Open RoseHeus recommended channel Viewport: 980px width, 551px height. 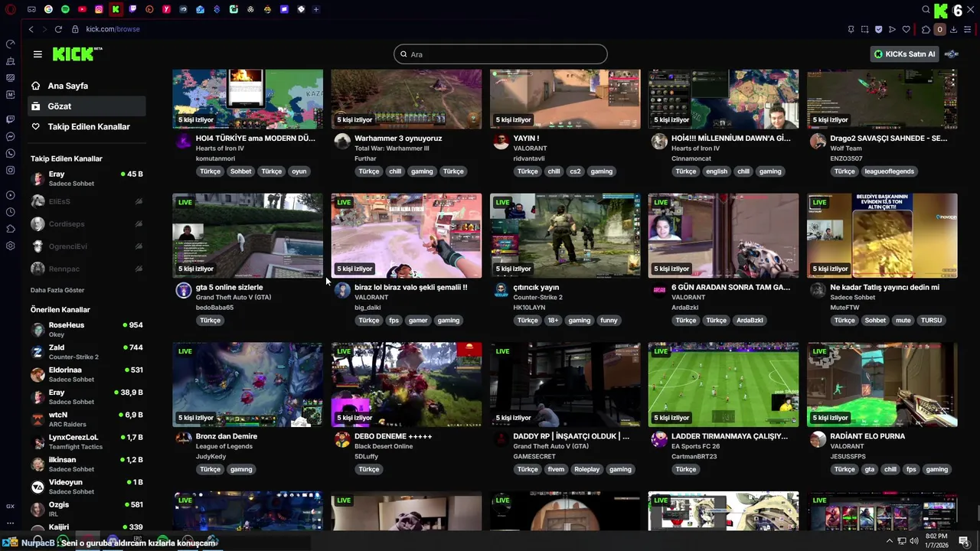[x=86, y=329]
